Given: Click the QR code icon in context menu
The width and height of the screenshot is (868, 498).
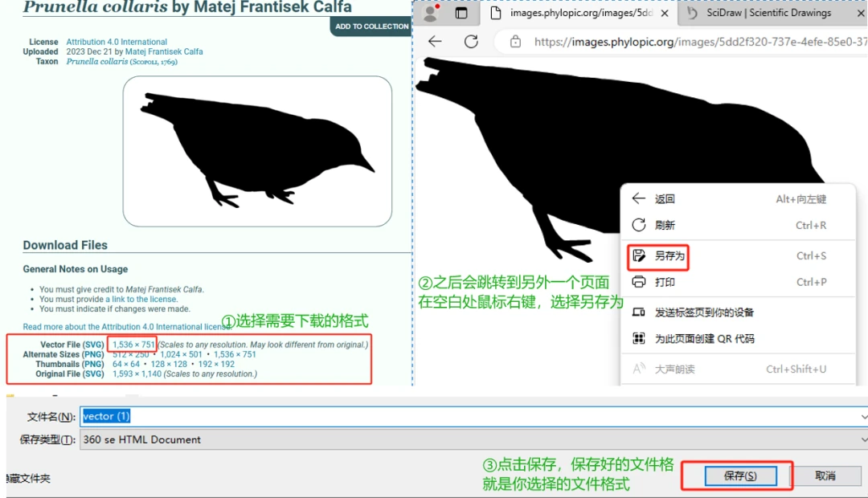Looking at the screenshot, I should pyautogui.click(x=639, y=338).
